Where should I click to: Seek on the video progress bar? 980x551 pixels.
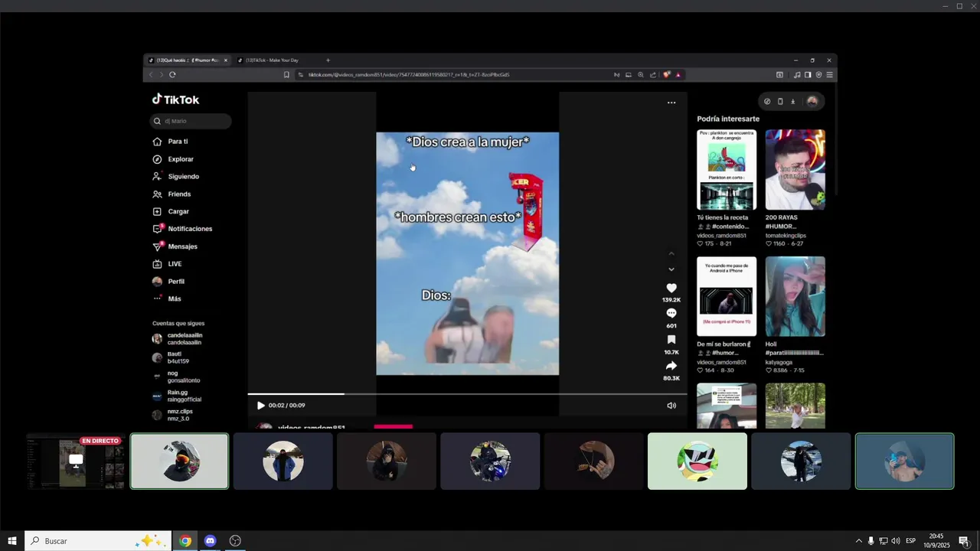coord(467,394)
